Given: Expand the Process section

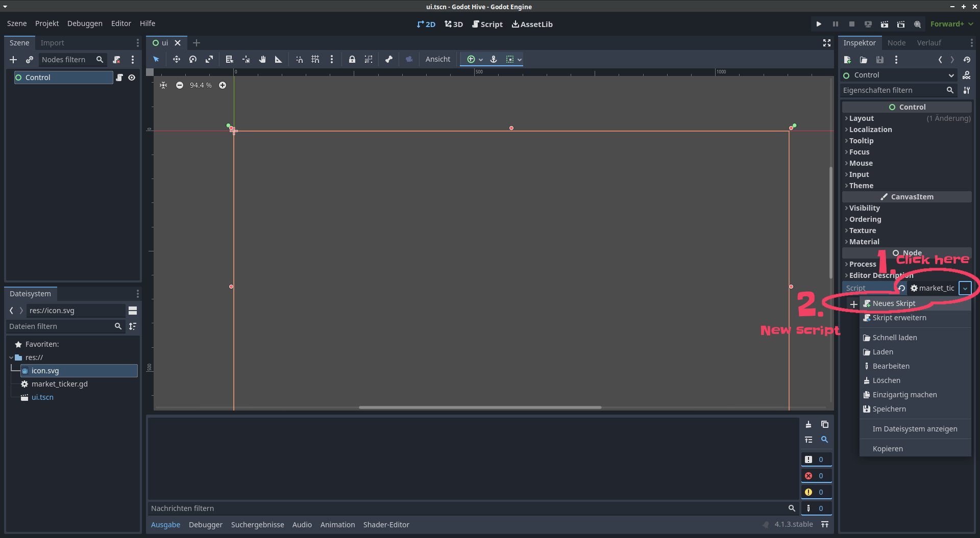Looking at the screenshot, I should click(x=907, y=264).
